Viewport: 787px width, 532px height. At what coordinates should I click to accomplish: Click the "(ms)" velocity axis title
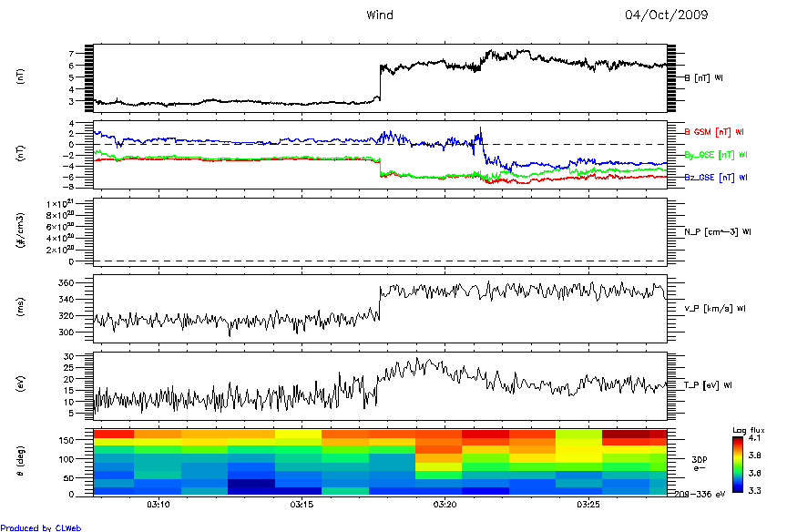[21, 307]
